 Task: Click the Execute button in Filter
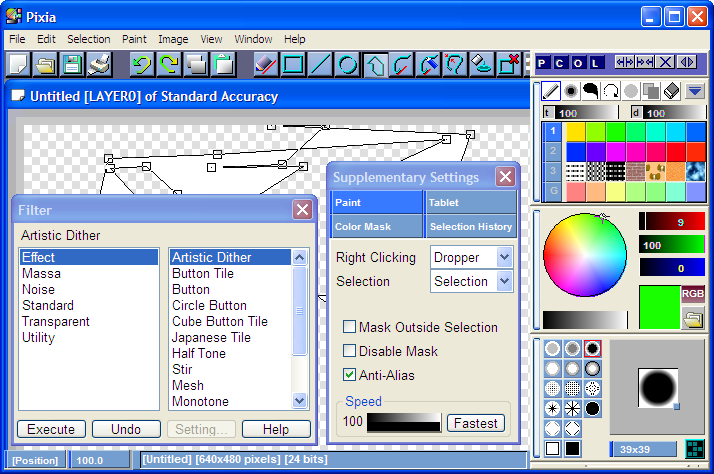pos(51,429)
